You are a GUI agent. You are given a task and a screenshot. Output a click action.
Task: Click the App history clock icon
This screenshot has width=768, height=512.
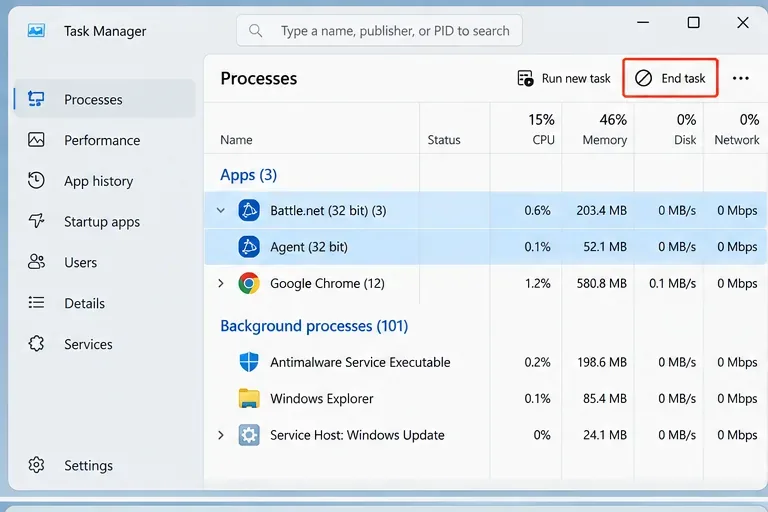click(x=36, y=180)
